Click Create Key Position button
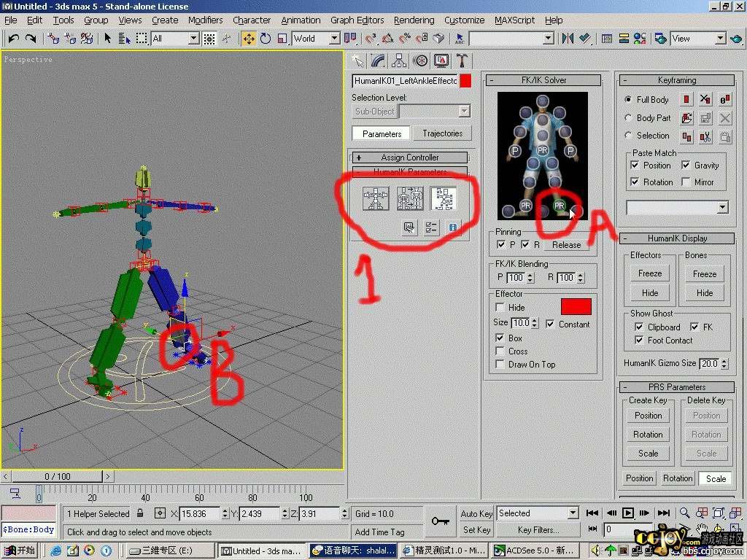This screenshot has width=747, height=560. [648, 415]
